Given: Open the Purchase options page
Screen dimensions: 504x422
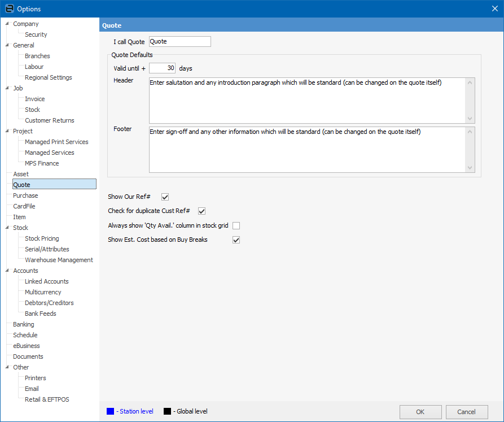Looking at the screenshot, I should tap(25, 195).
